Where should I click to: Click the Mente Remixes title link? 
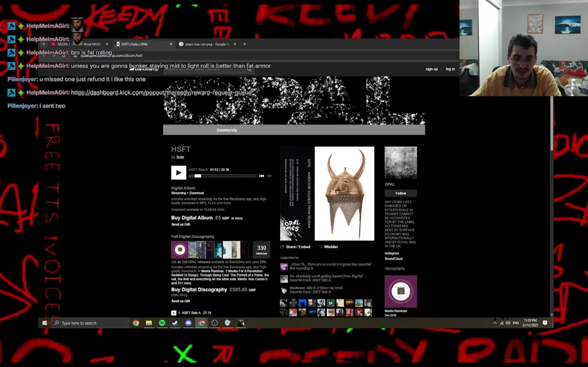pos(395,311)
